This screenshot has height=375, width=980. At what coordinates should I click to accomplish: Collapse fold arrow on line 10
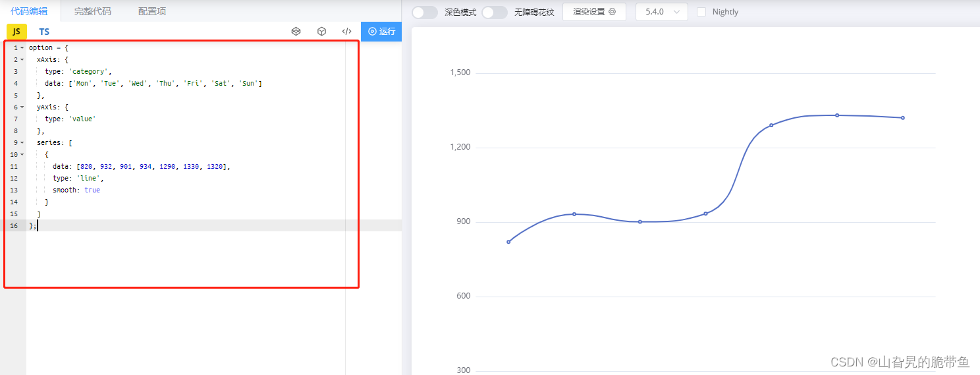tap(22, 154)
